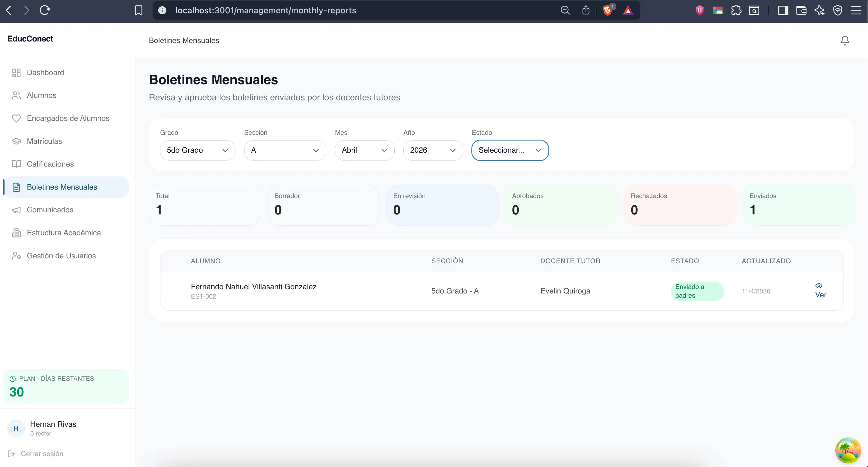Click the Brave Shields lion icon

(607, 11)
